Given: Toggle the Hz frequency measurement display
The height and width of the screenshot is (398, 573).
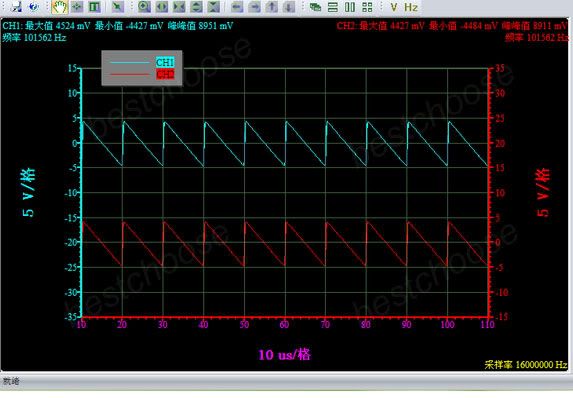Looking at the screenshot, I should coord(411,7).
